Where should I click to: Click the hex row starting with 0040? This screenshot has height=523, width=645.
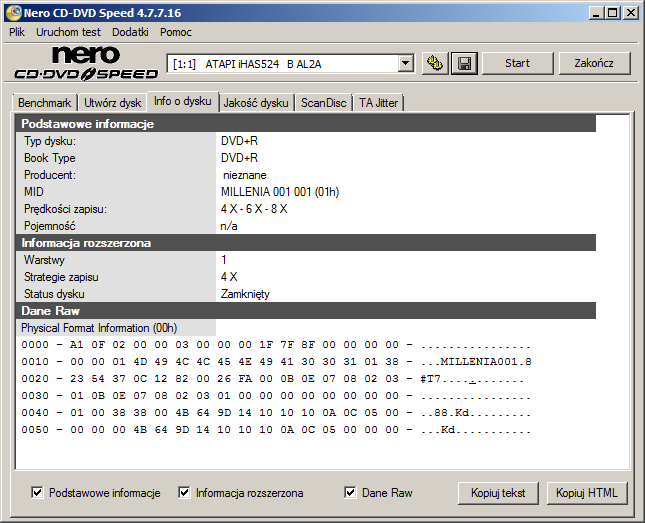click(x=276, y=412)
